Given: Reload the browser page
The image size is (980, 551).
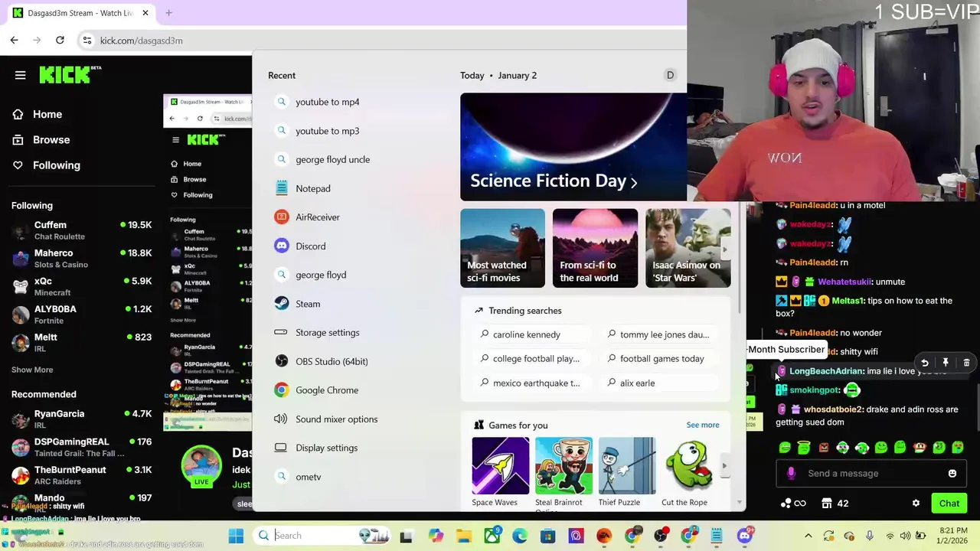Looking at the screenshot, I should (x=60, y=40).
